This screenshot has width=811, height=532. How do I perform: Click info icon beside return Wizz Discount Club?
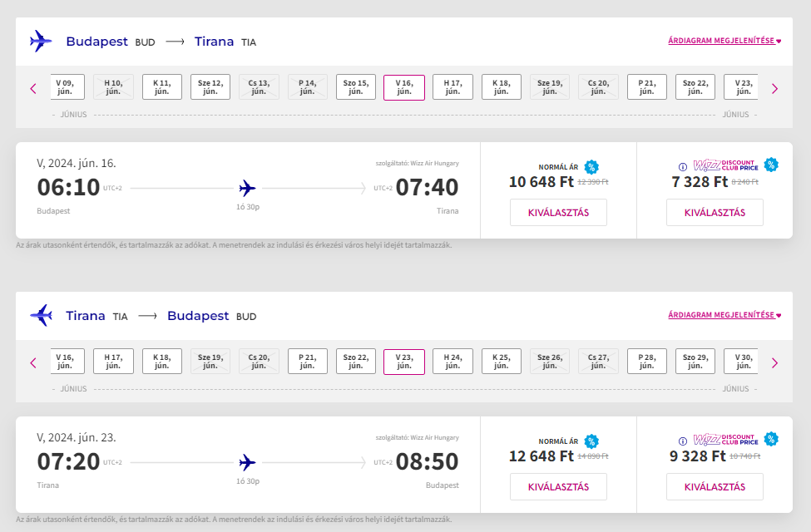point(684,440)
